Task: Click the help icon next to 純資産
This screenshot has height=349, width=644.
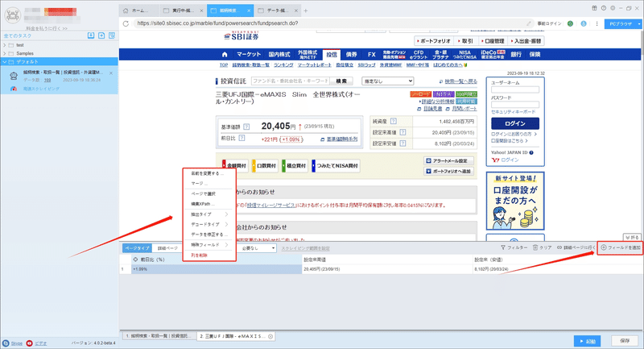Action: tap(394, 121)
